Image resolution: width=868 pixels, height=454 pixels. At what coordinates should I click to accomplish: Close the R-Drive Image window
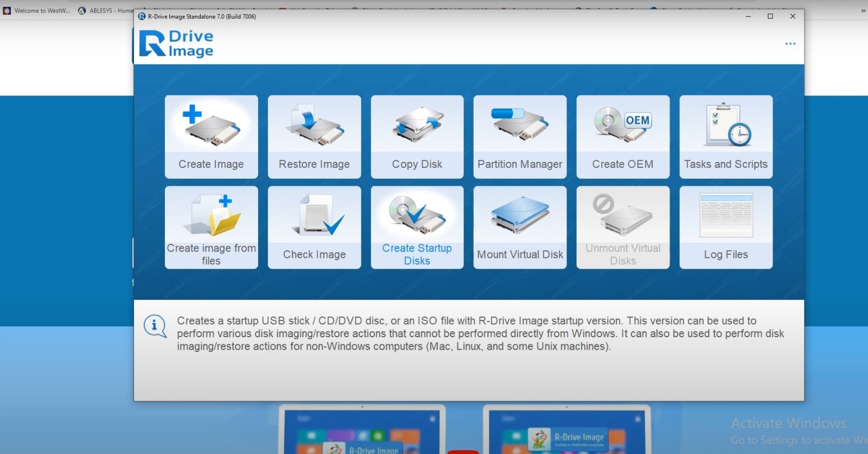793,16
